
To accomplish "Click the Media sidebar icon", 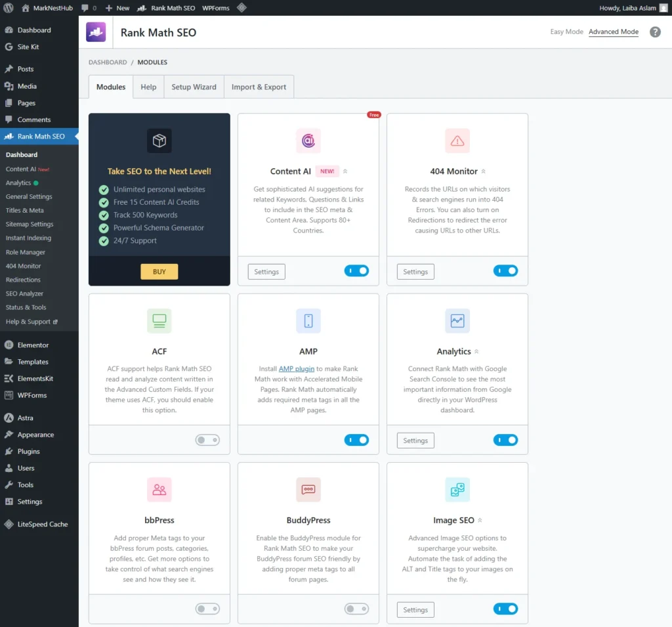I will click(x=9, y=86).
